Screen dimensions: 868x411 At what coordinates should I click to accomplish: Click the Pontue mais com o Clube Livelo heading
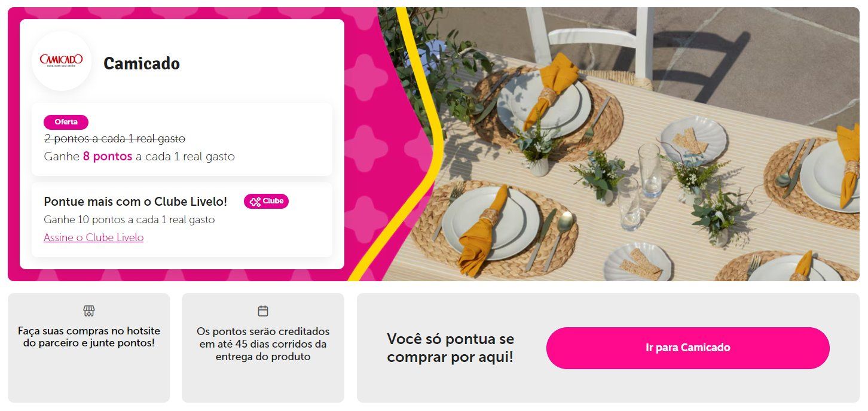point(136,202)
